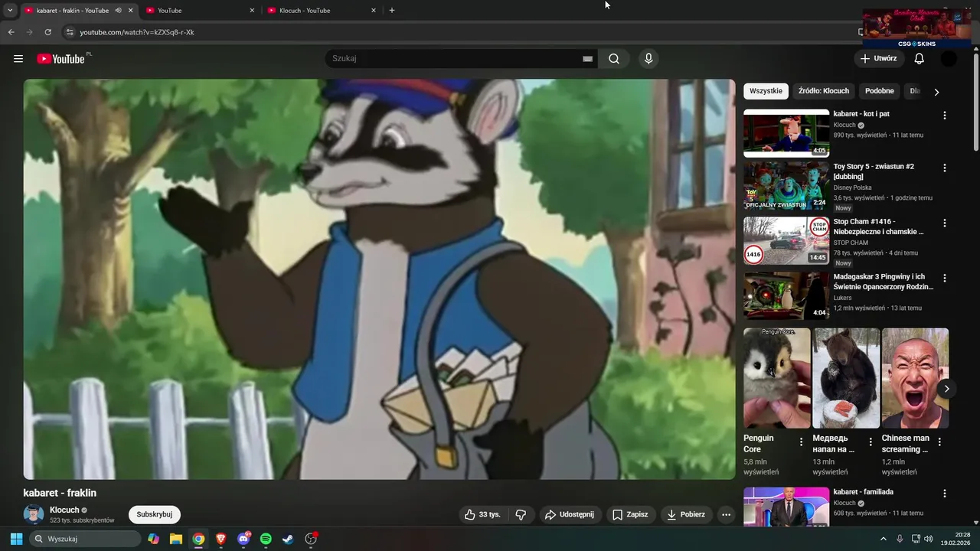Open options for Медведь напал short

[871, 442]
